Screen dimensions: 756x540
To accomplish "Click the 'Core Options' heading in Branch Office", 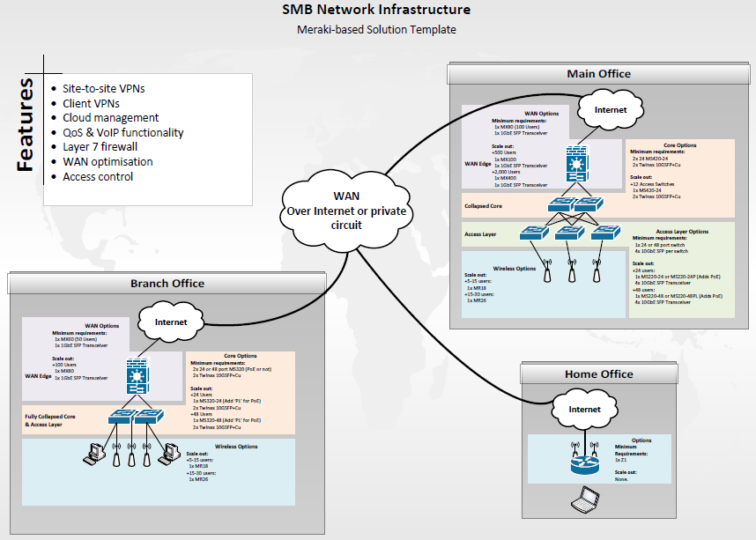I will (241, 356).
